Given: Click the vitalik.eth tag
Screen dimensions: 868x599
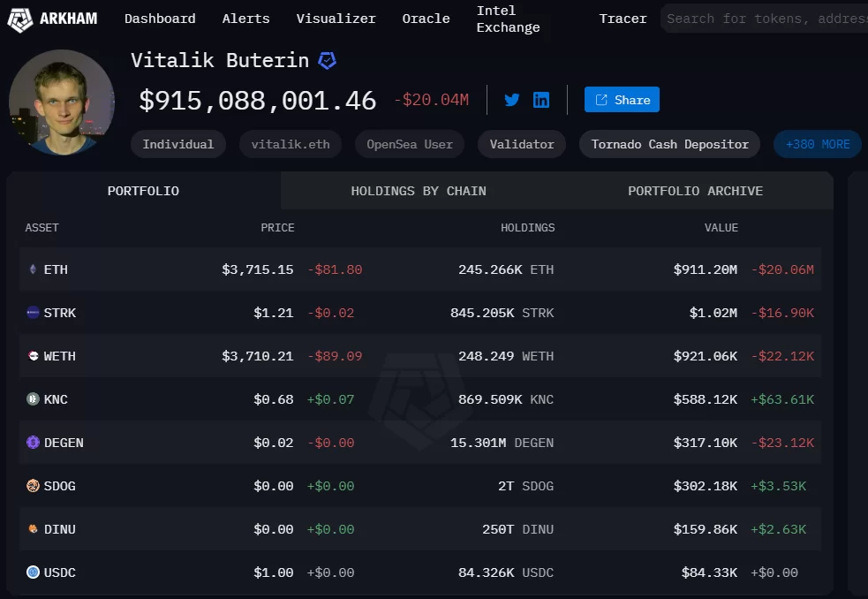Looking at the screenshot, I should (x=291, y=144).
